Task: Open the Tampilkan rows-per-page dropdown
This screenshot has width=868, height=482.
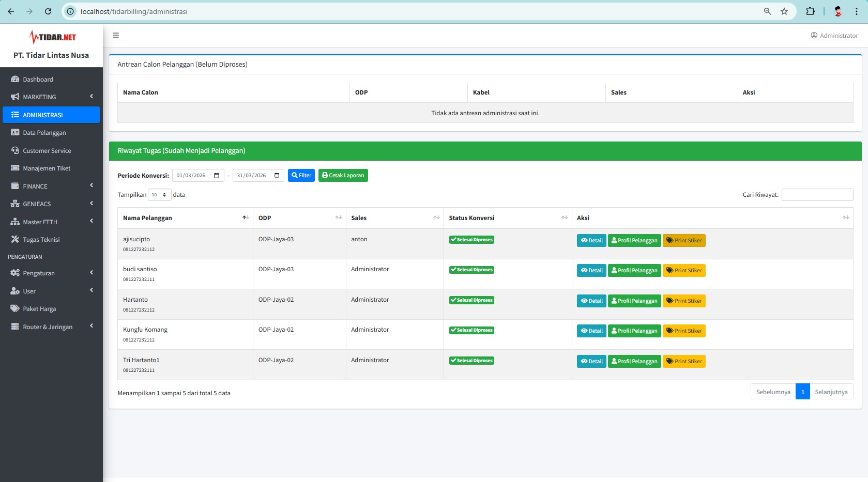Action: pyautogui.click(x=159, y=195)
